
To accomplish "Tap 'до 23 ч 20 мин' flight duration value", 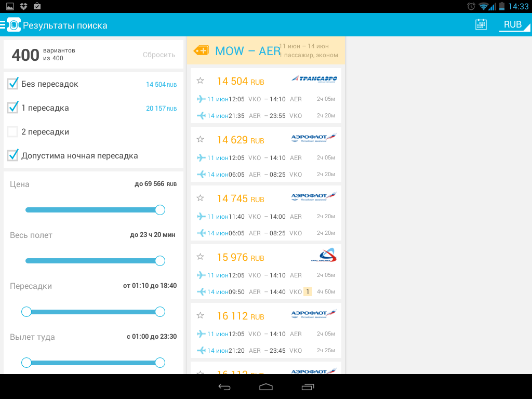I will point(153,235).
